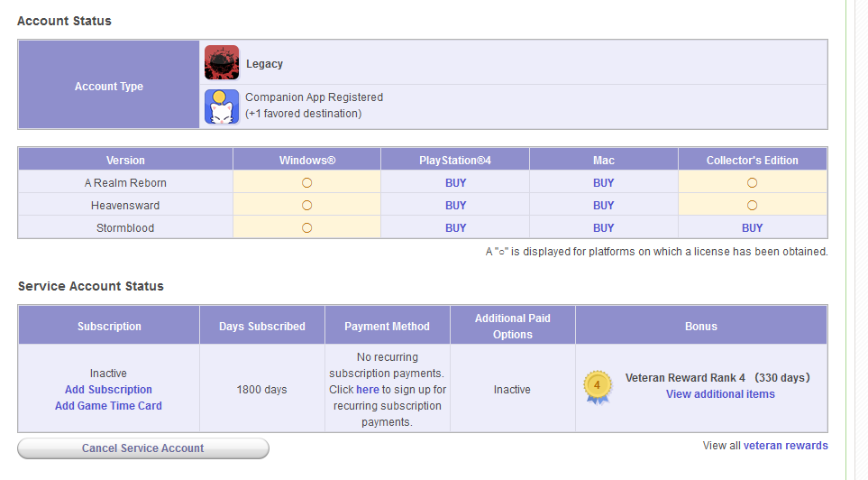Click the Veteran Reward Rank 4 medal icon
The width and height of the screenshot is (868, 480).
tap(598, 387)
